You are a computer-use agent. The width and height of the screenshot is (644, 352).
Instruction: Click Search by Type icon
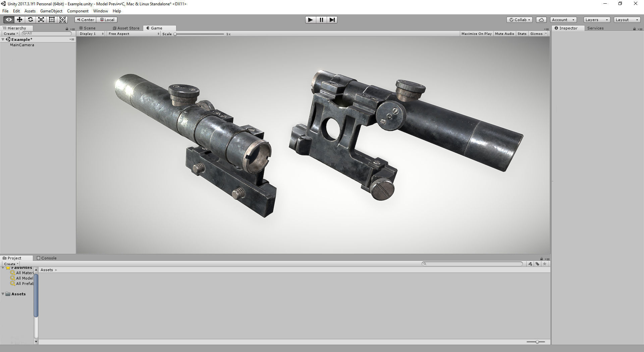point(530,264)
